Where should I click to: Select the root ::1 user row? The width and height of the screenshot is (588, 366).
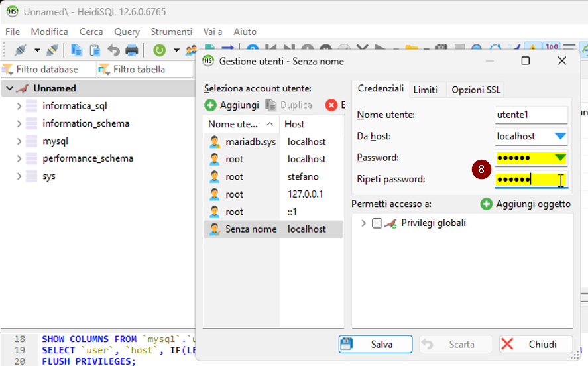click(273, 212)
